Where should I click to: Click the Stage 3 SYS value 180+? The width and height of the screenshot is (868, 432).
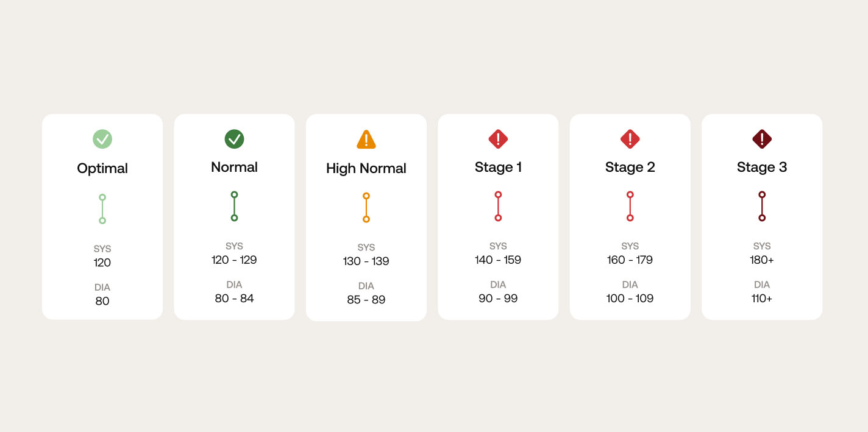tap(762, 260)
